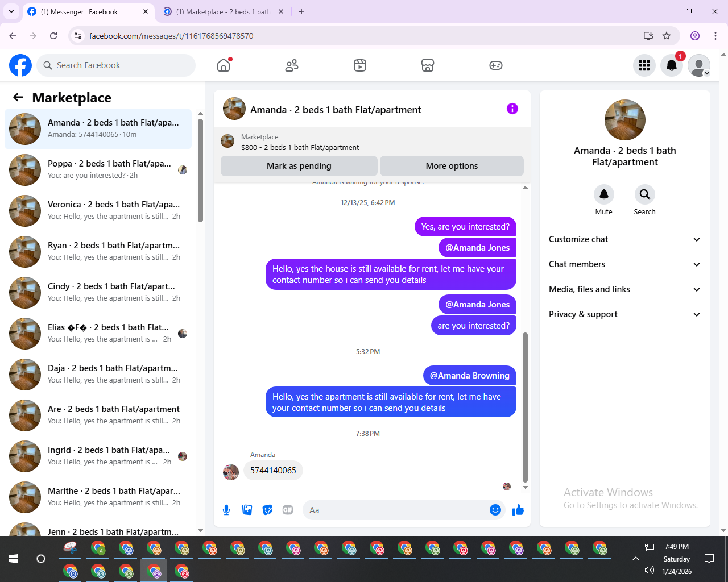
Task: Click back arrow beside Marketplace heading
Action: coord(18,97)
